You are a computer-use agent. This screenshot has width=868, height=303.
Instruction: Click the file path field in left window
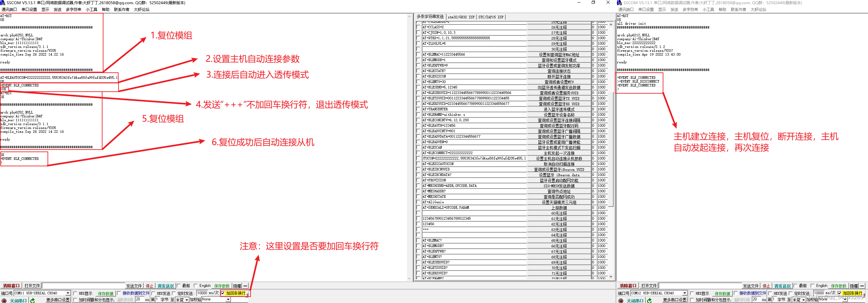click(x=84, y=286)
